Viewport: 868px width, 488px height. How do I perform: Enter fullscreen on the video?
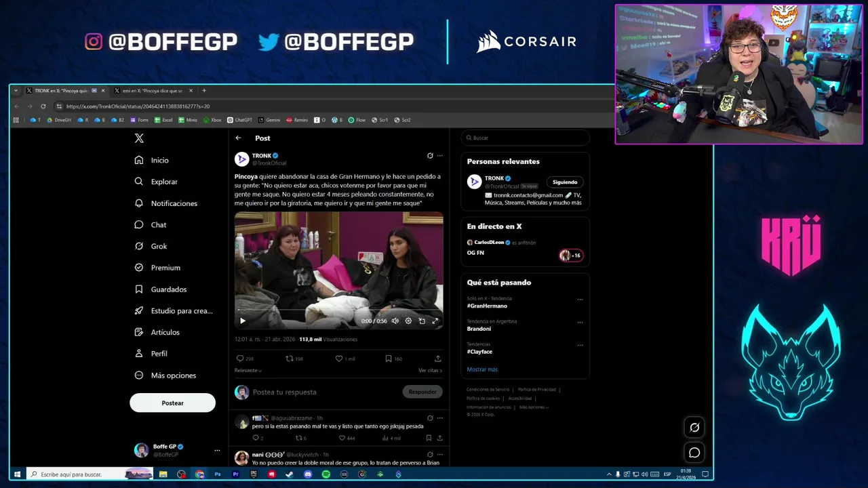pyautogui.click(x=435, y=321)
